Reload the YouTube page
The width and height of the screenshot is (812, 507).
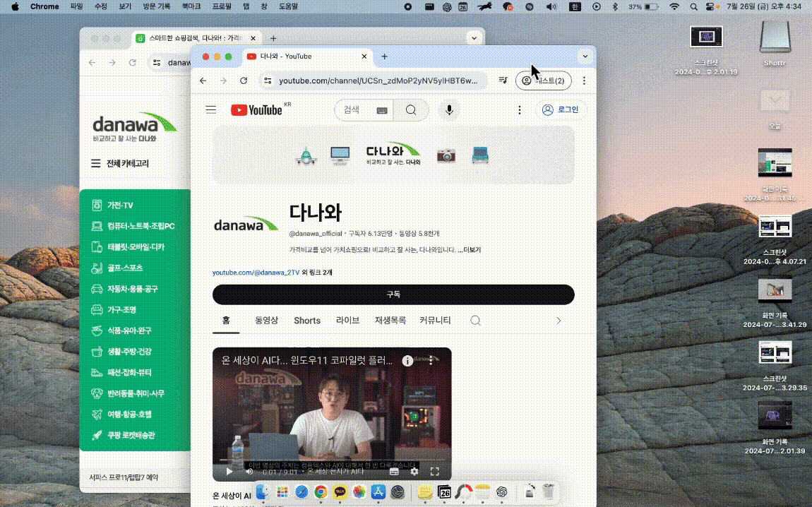pyautogui.click(x=244, y=80)
